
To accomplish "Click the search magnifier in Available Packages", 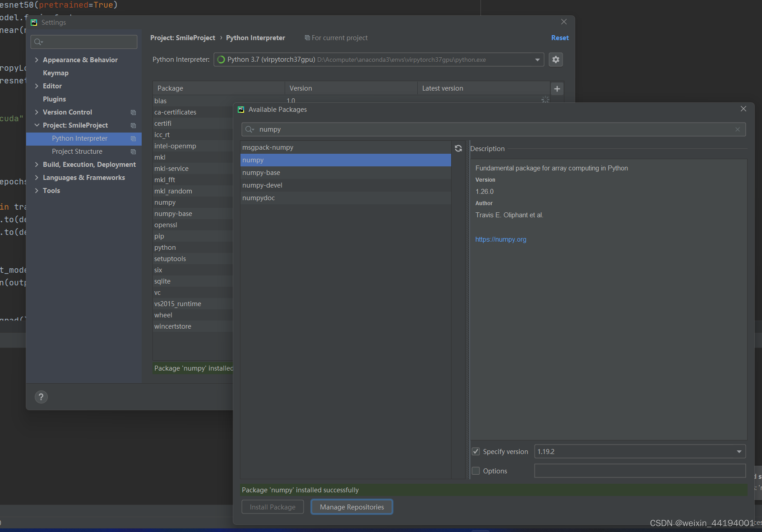I will click(249, 129).
